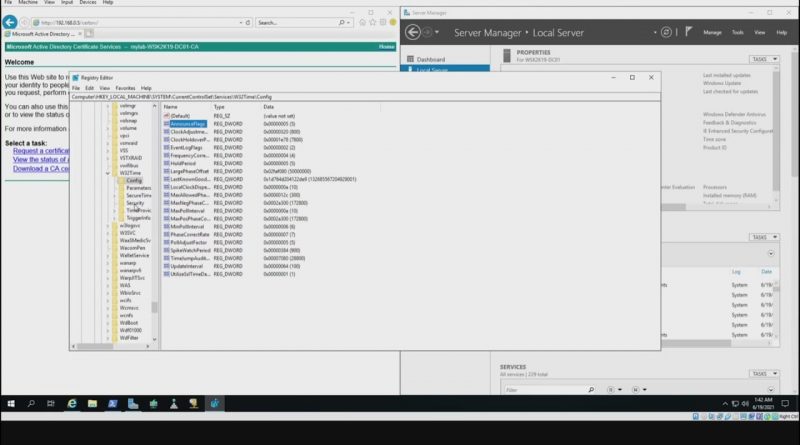Screen dimensions: 800x445
Task: Open Internet Explorer favorites star
Action: point(372,22)
